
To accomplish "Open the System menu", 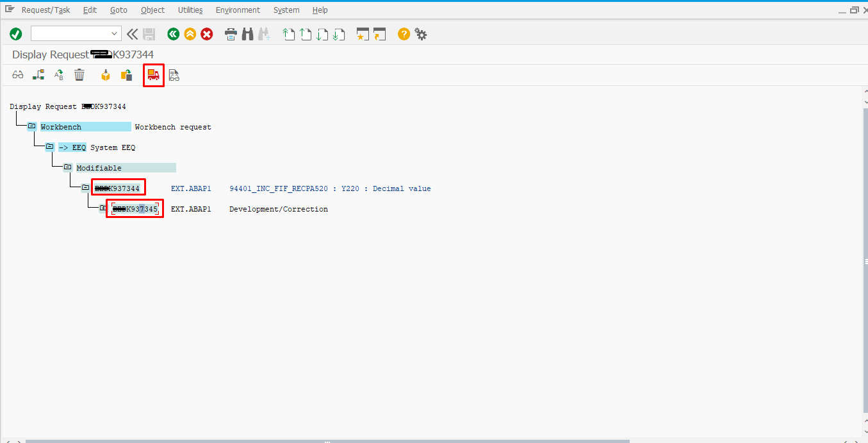I will [286, 10].
